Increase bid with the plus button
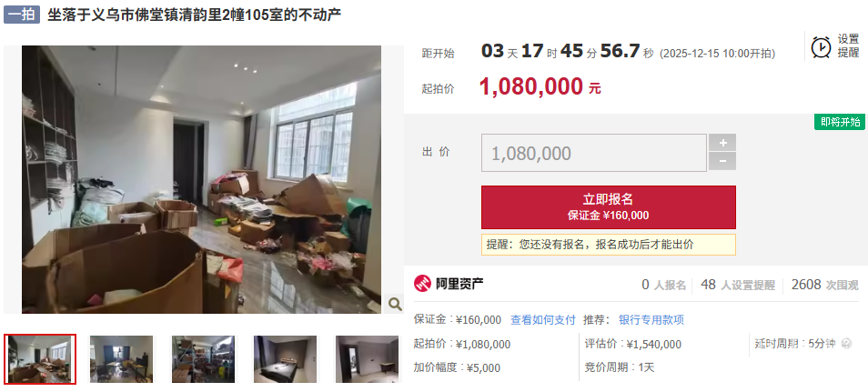Screen dimensions: 868x392 [x=722, y=142]
